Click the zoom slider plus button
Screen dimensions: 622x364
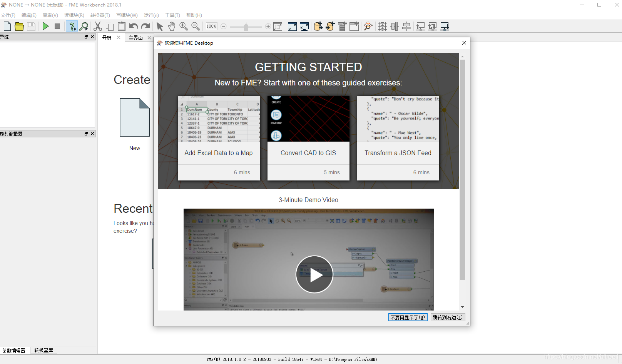(x=268, y=26)
